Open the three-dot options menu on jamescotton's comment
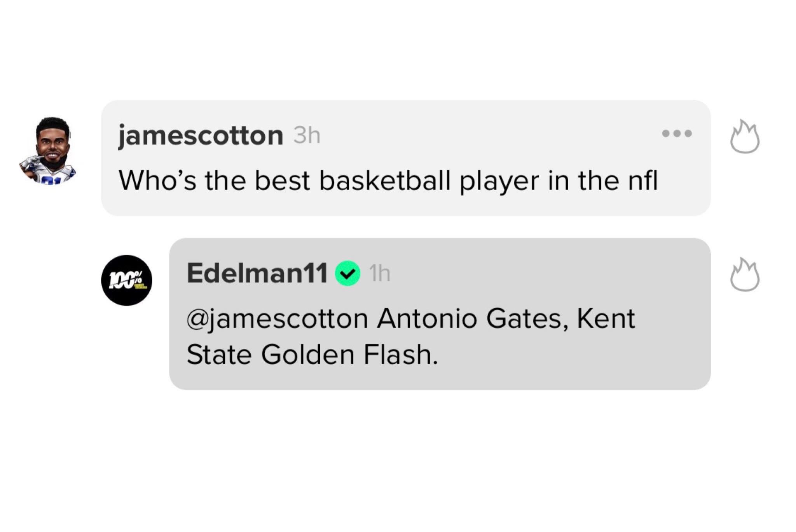Screen dimensions: 796x532 677,134
